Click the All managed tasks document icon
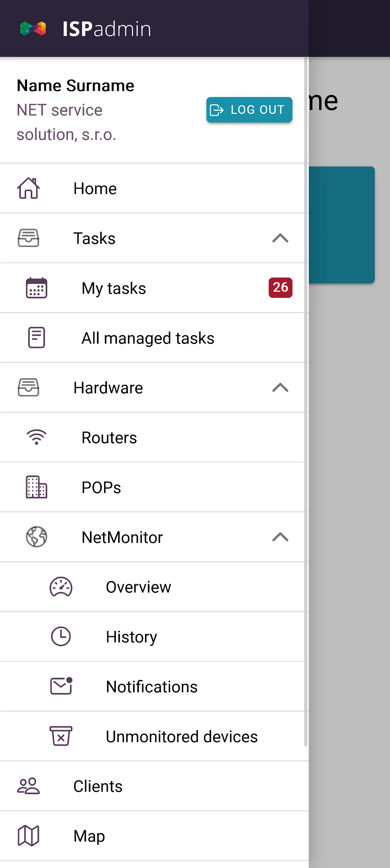Image resolution: width=390 pixels, height=868 pixels. point(37,338)
